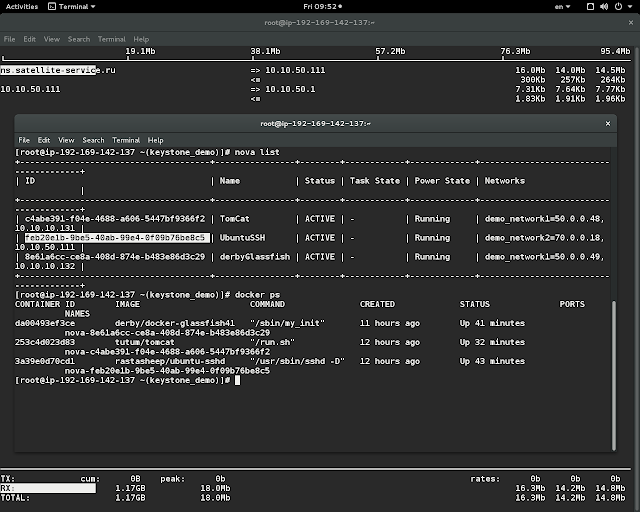Click the 'UbuntuSSH' instance name
The width and height of the screenshot is (640, 512).
tap(242, 238)
